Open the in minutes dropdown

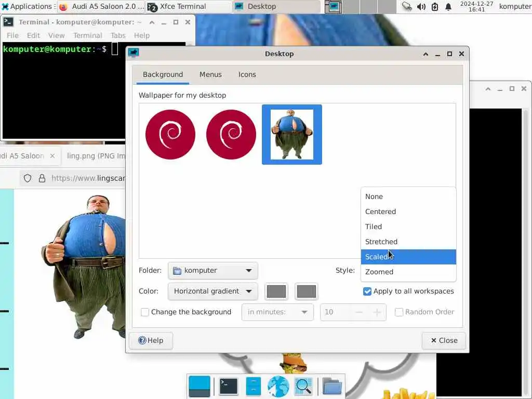277,312
